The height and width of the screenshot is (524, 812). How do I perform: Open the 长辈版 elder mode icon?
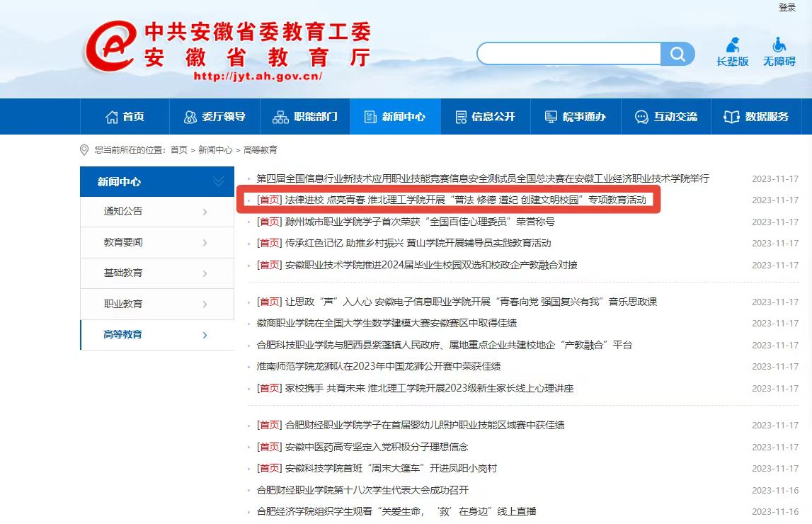(732, 52)
